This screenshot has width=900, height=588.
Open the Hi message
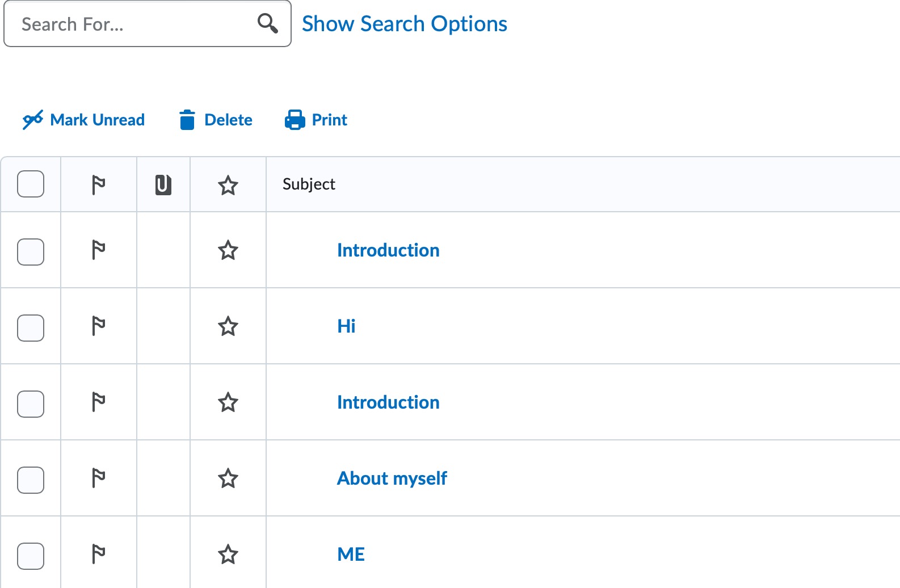click(346, 326)
